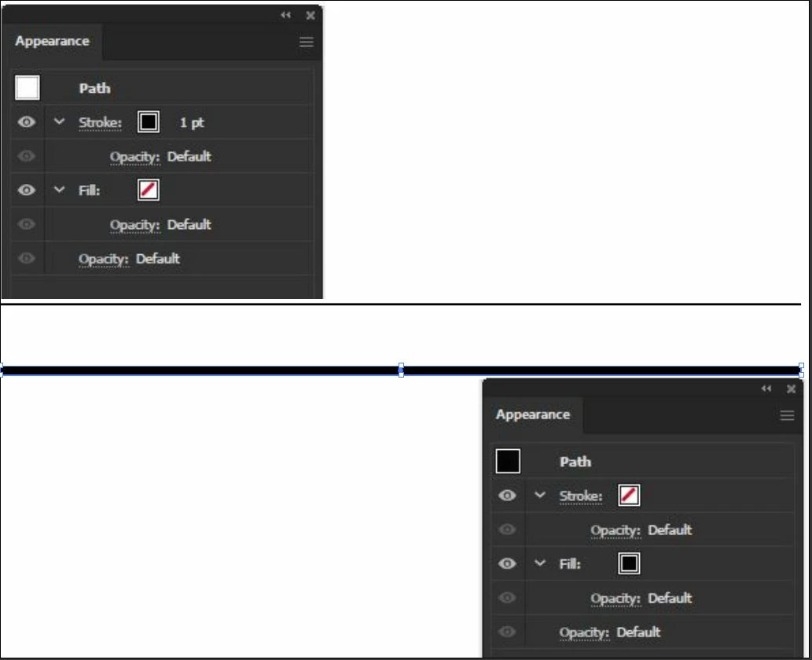Screen dimensions: 812x660
Task: Click the black Stroke color swatch, top panel
Action: point(149,122)
